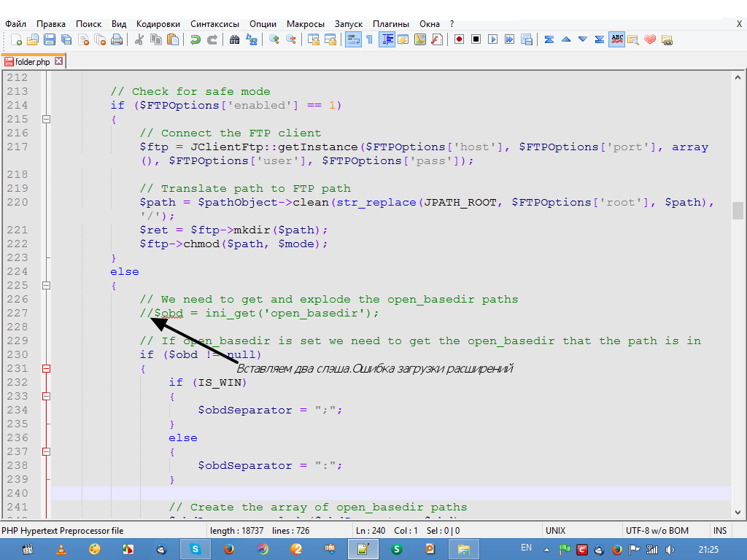Toggle the ABC spell check button
This screenshot has height=560, width=747.
click(617, 40)
